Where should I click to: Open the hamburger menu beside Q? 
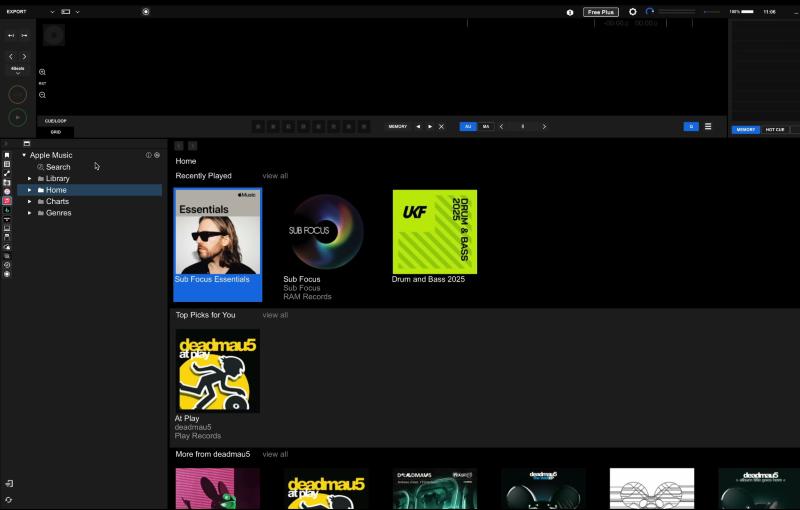708,126
